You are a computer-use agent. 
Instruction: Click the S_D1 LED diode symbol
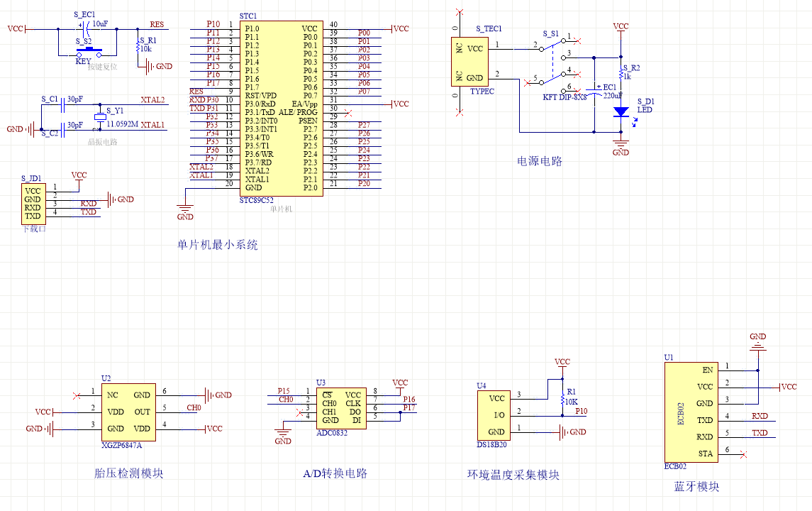(621, 111)
